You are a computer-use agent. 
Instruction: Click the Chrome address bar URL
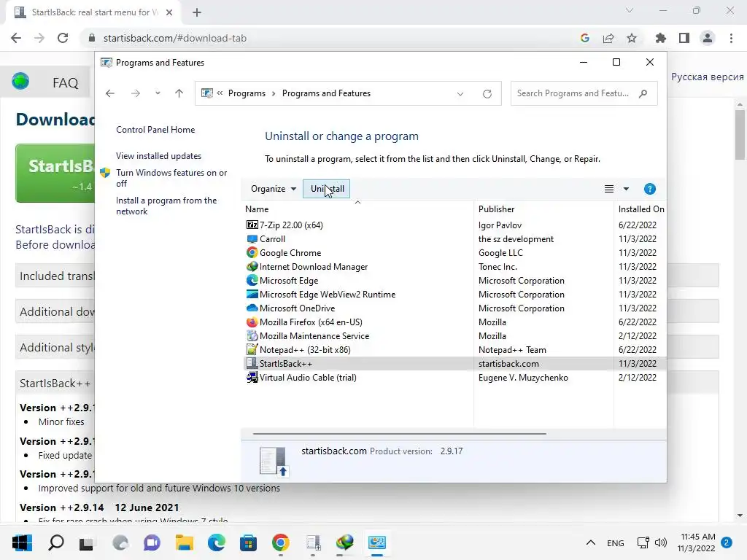pos(175,38)
